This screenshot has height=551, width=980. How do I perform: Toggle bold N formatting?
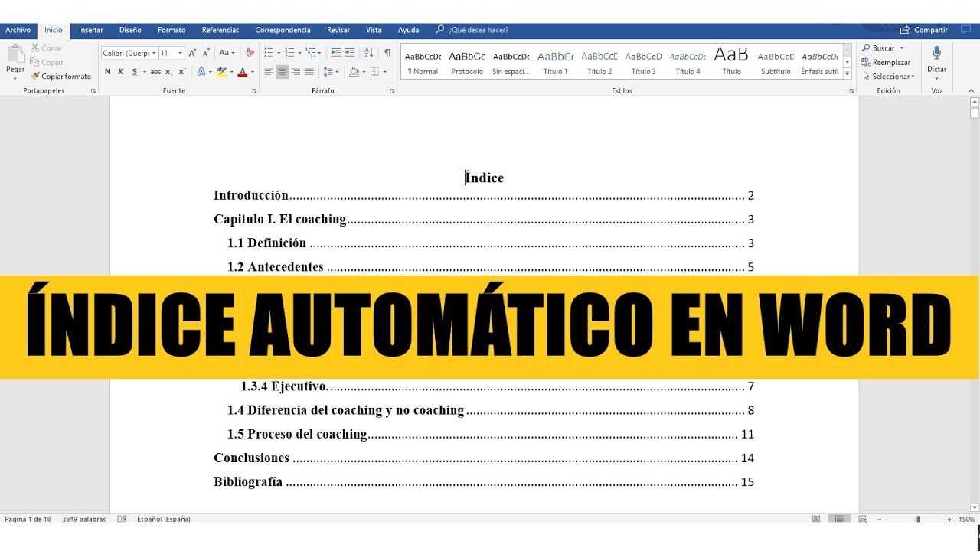coord(108,72)
